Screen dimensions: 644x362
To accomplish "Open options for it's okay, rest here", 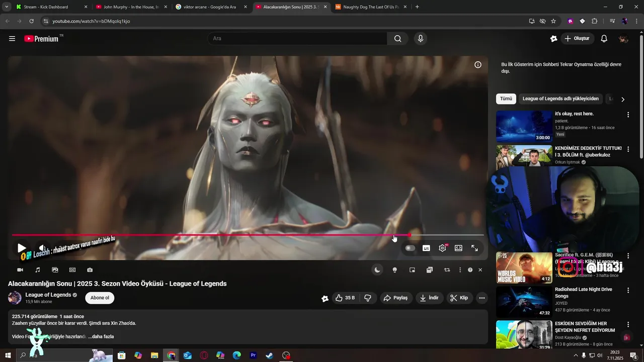I will point(628,115).
